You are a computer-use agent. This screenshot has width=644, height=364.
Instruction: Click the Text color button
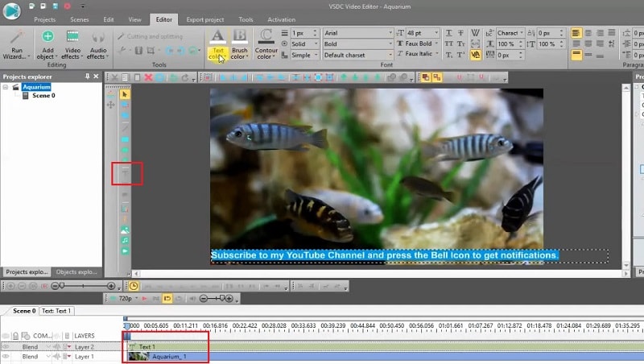[x=217, y=45]
